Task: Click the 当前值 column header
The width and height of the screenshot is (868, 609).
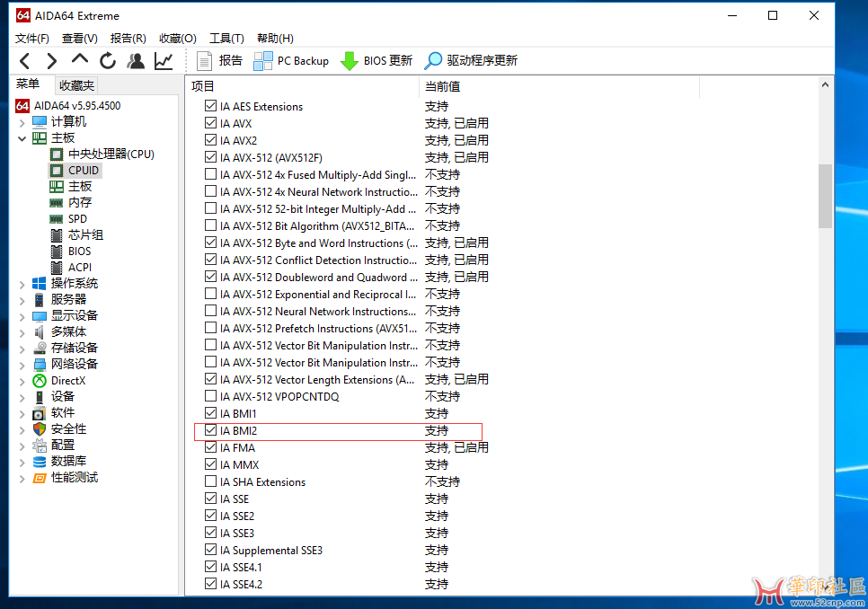Action: pos(559,86)
